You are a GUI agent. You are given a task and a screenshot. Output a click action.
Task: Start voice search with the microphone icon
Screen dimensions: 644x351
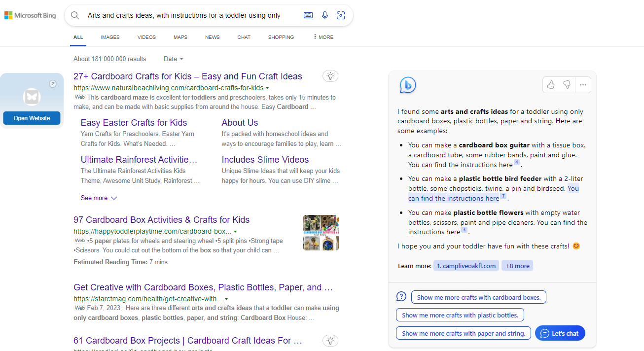(325, 15)
